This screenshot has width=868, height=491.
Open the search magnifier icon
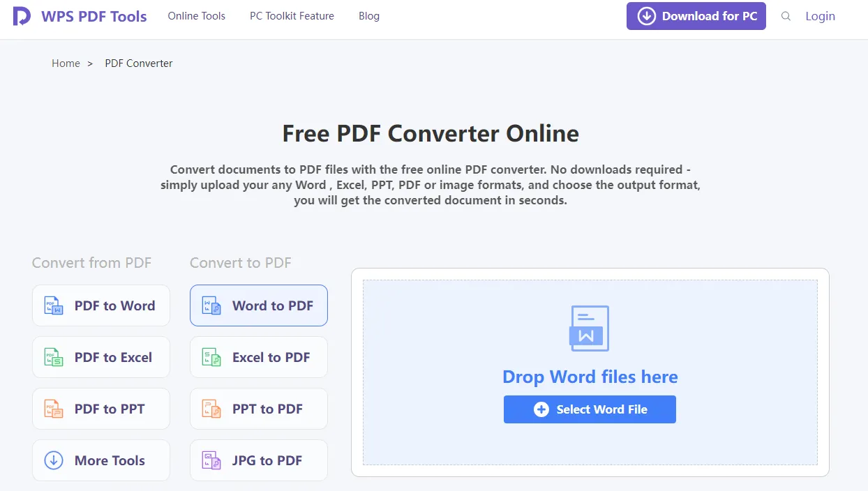(786, 16)
